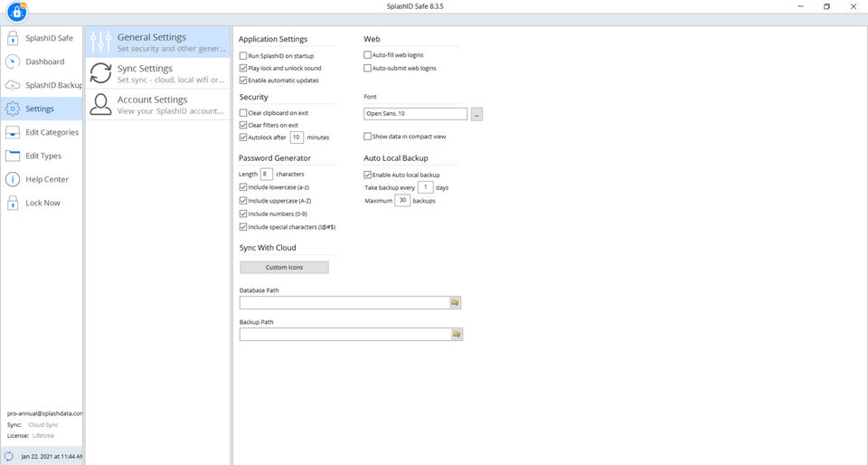Click the SplashID Backup cloud icon
This screenshot has width=868, height=465.
(13, 85)
